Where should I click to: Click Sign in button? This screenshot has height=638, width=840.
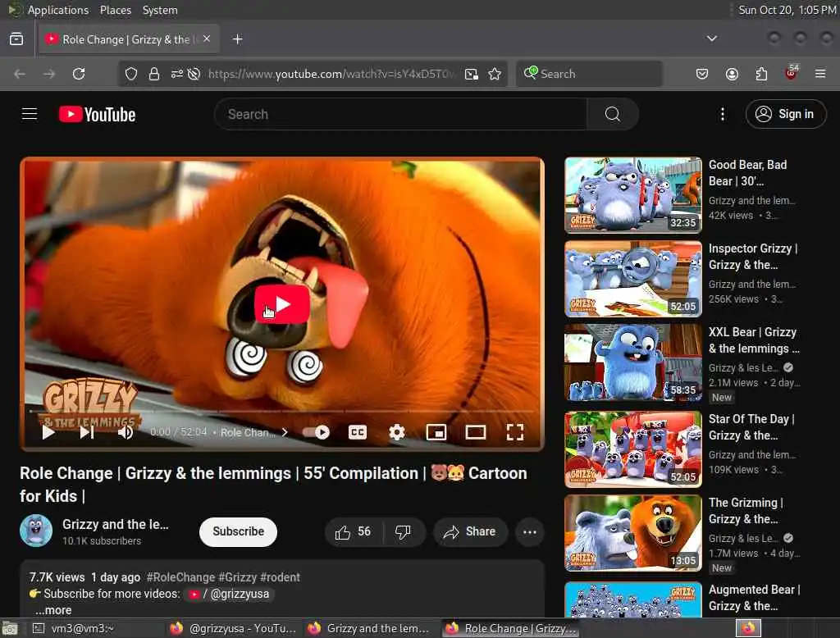coord(785,114)
